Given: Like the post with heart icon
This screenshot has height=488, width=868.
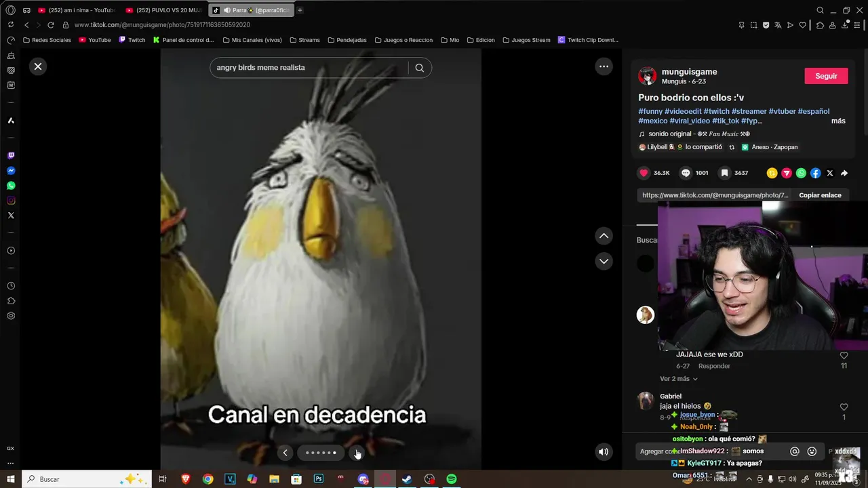Looking at the screenshot, I should pos(644,173).
